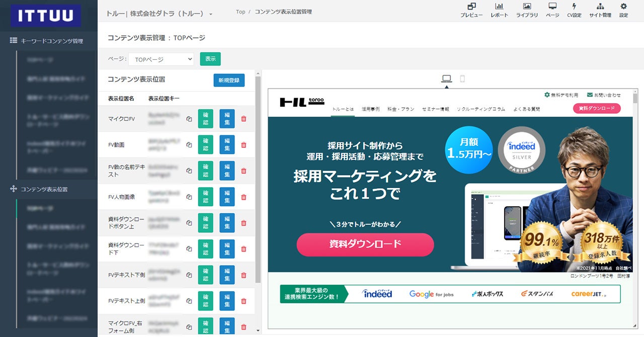Delete FVテキスト下側 row via trash icon
Viewport: 644px width, 337px height.
pos(244,275)
